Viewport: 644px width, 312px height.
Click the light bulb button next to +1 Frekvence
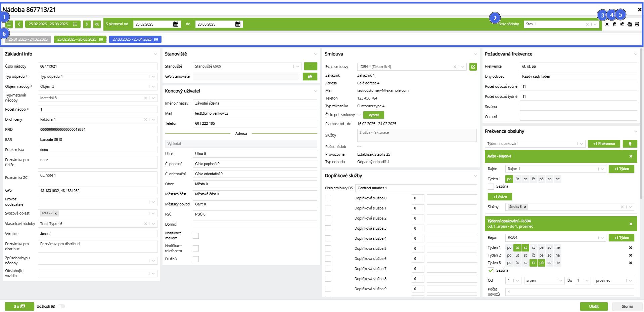pos(630,144)
